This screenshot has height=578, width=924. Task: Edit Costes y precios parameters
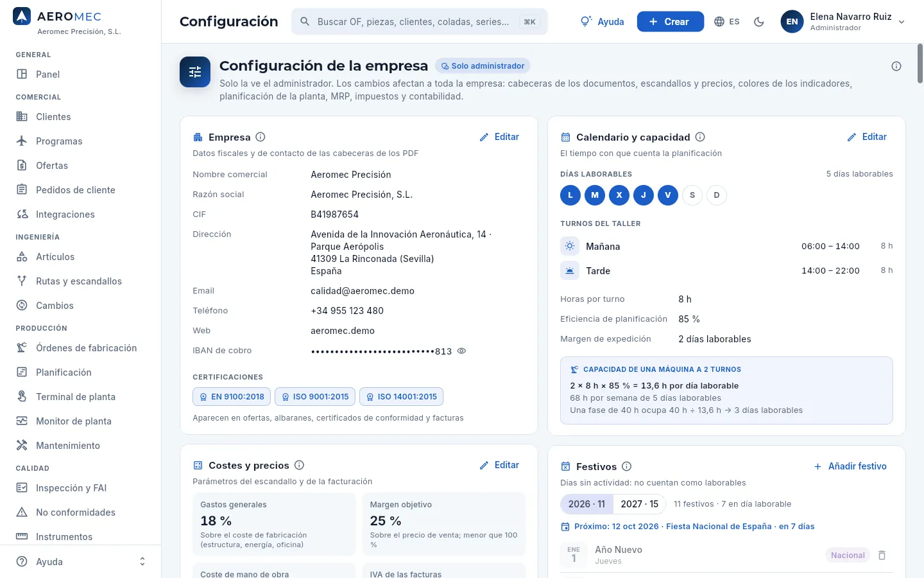[499, 465]
